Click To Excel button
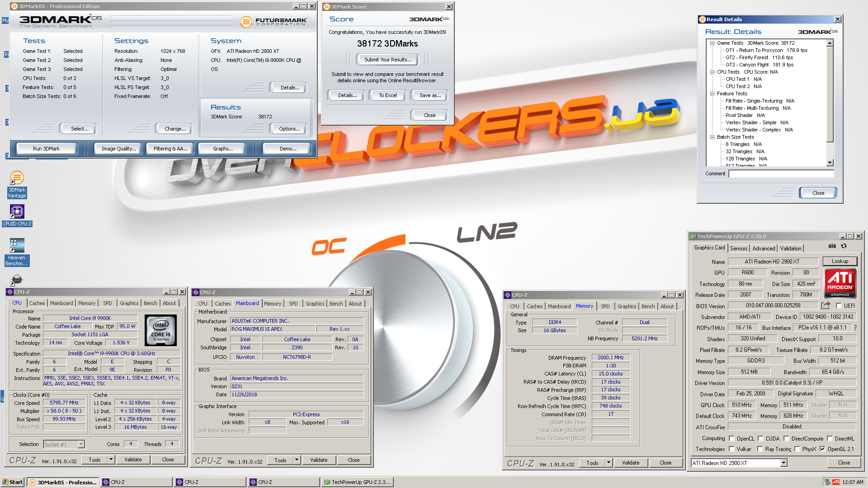This screenshot has height=488, width=868. (388, 95)
